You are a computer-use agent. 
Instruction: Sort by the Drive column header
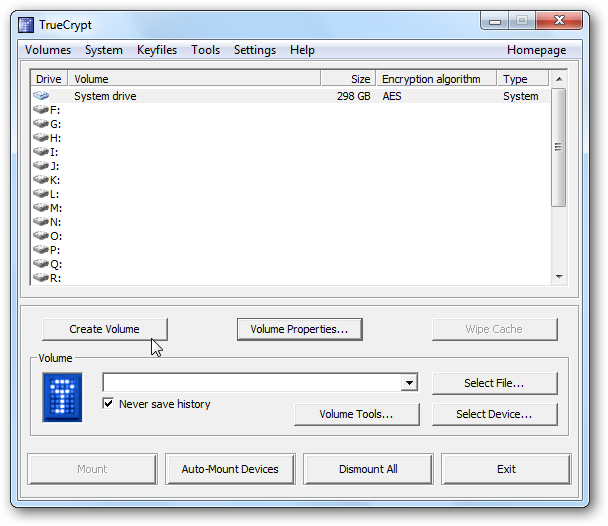49,79
